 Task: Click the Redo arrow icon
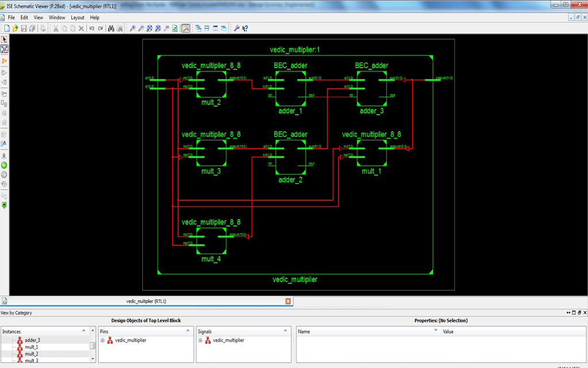100,28
